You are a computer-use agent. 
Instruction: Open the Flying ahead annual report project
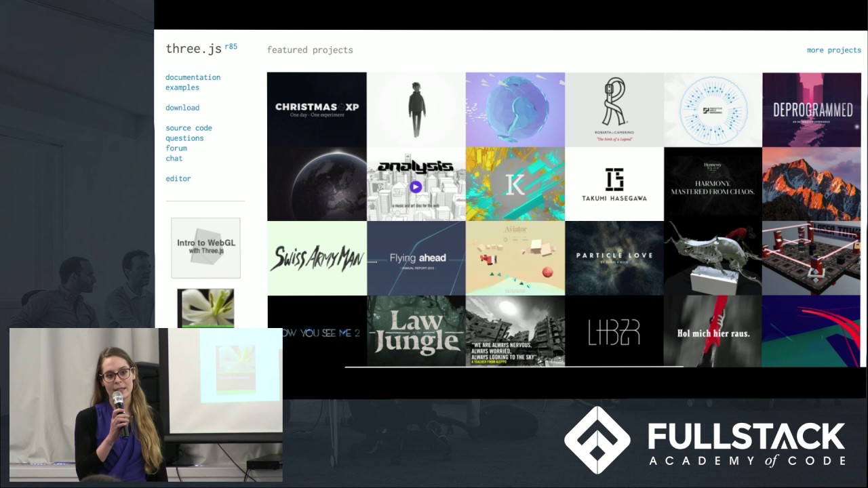[x=416, y=258]
